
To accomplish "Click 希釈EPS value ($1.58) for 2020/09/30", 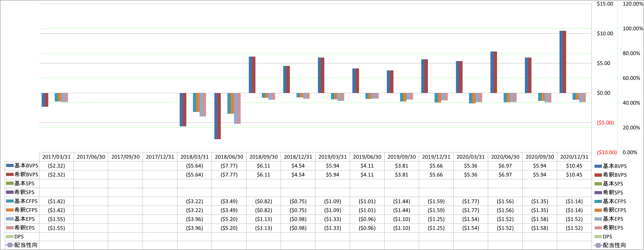I will pos(540,228).
